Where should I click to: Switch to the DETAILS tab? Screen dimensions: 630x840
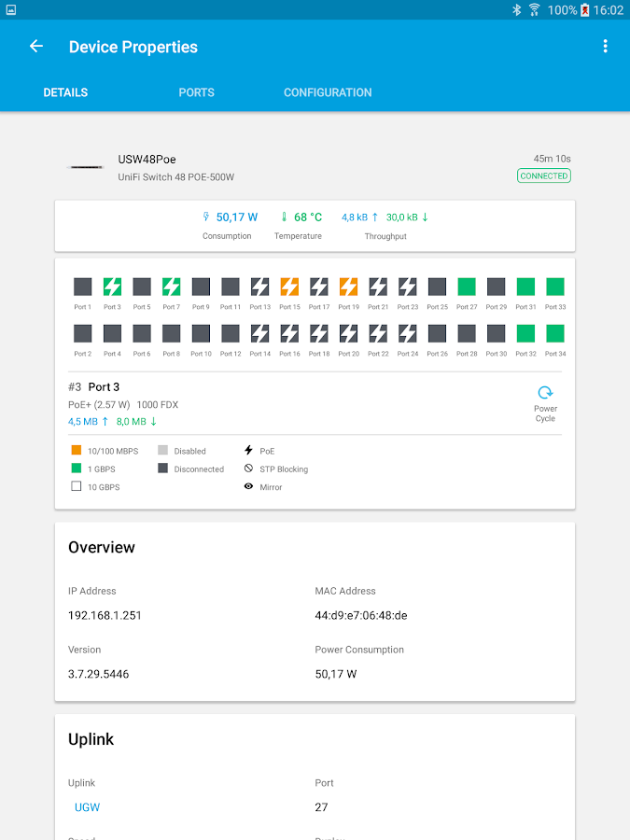pyautogui.click(x=65, y=92)
